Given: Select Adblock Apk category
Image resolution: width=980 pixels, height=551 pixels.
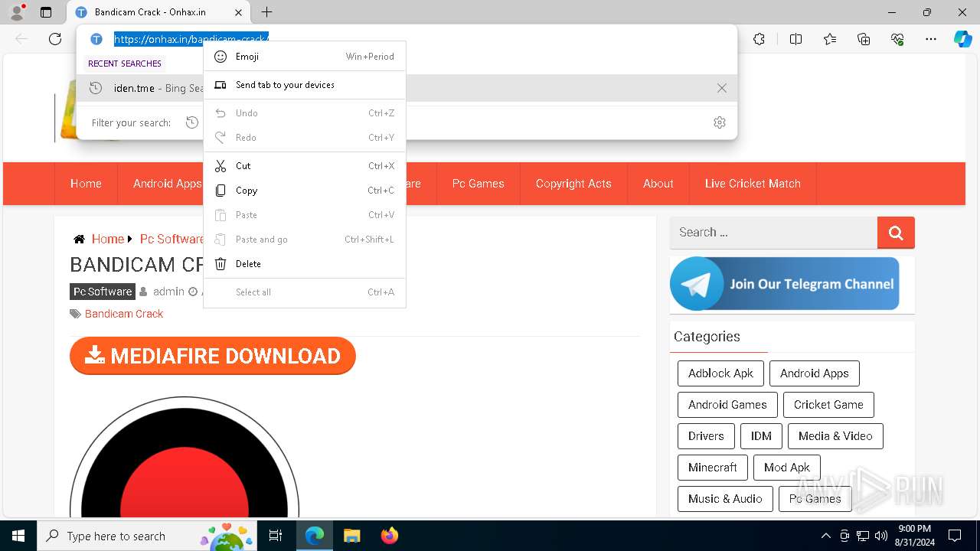Looking at the screenshot, I should point(720,373).
